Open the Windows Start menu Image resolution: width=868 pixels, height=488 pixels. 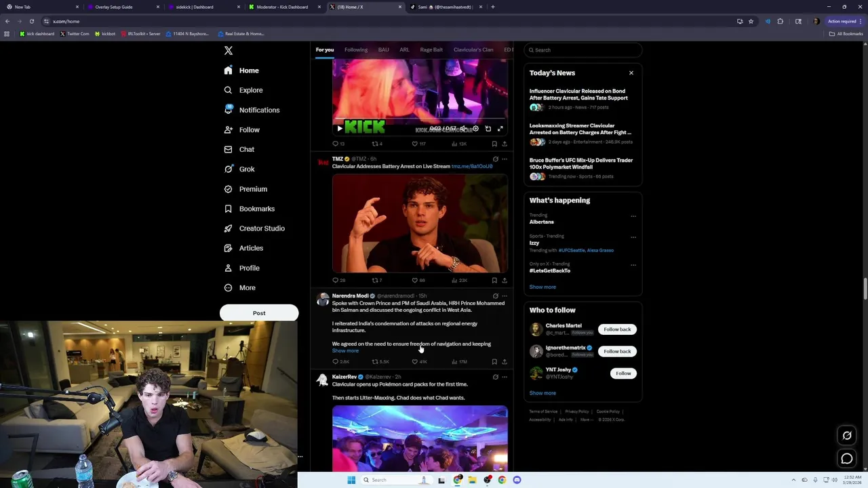[x=351, y=480]
